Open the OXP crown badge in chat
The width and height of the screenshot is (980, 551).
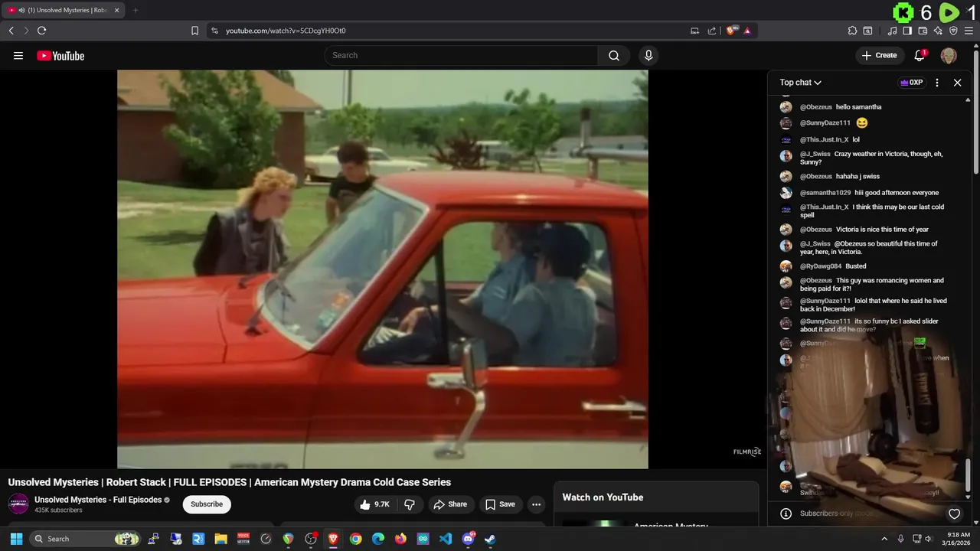[x=912, y=83]
